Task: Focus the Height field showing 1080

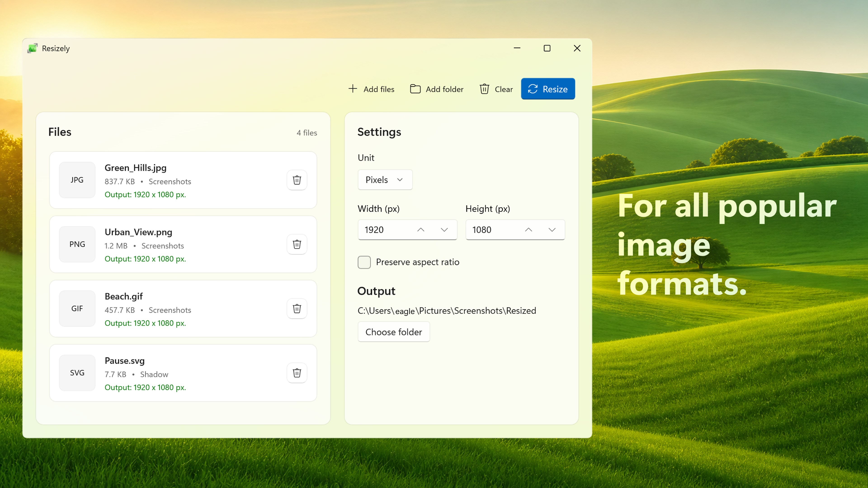Action: 515,230
